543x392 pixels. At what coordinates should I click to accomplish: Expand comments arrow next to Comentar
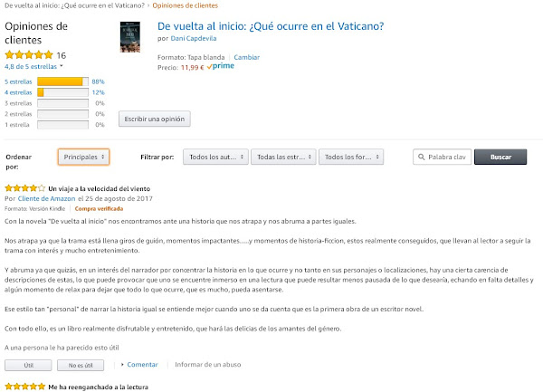pos(122,364)
